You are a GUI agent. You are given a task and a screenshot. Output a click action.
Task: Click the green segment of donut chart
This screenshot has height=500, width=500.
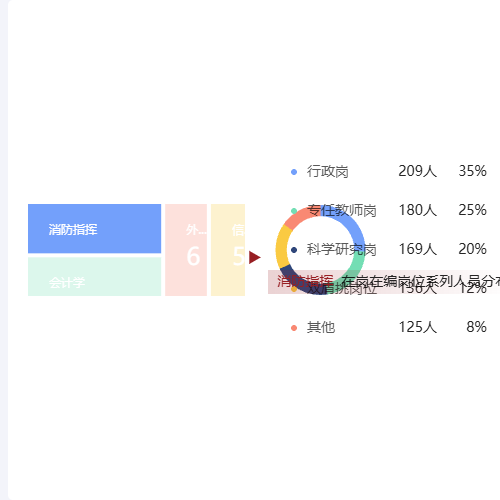354,269
